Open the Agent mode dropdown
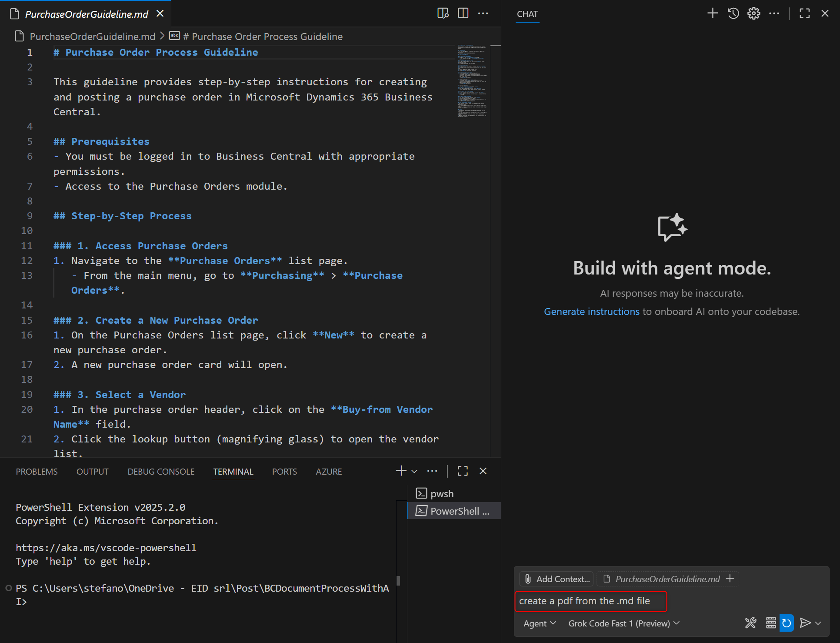The height and width of the screenshot is (643, 840). (x=540, y=623)
